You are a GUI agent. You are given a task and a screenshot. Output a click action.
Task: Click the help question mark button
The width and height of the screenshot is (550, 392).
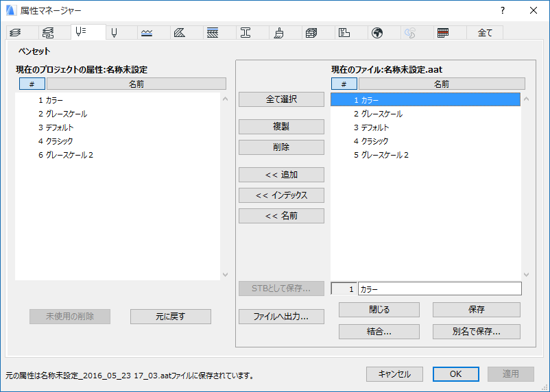point(503,10)
